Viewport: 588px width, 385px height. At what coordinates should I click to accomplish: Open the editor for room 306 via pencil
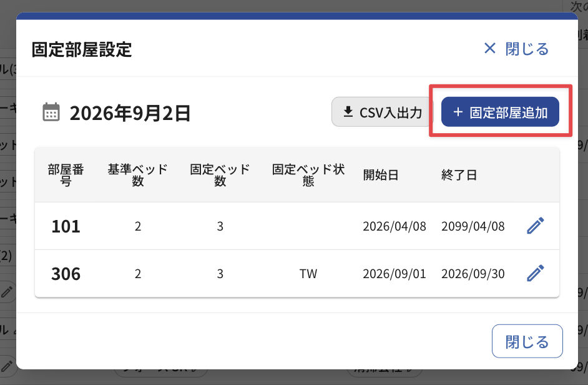pyautogui.click(x=535, y=273)
